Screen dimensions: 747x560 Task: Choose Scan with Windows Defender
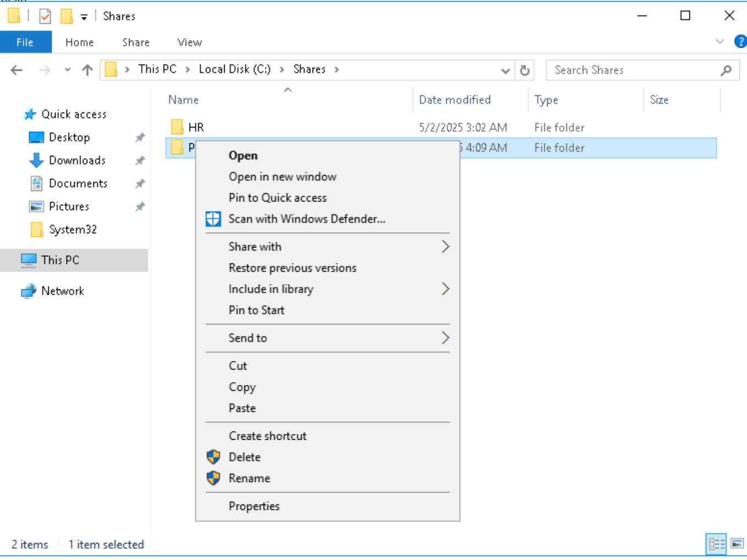click(327, 219)
